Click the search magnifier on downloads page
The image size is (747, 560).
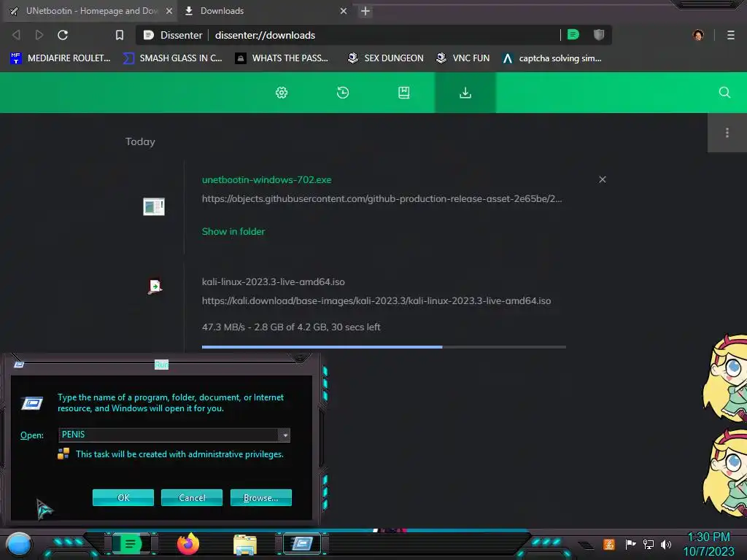(724, 93)
